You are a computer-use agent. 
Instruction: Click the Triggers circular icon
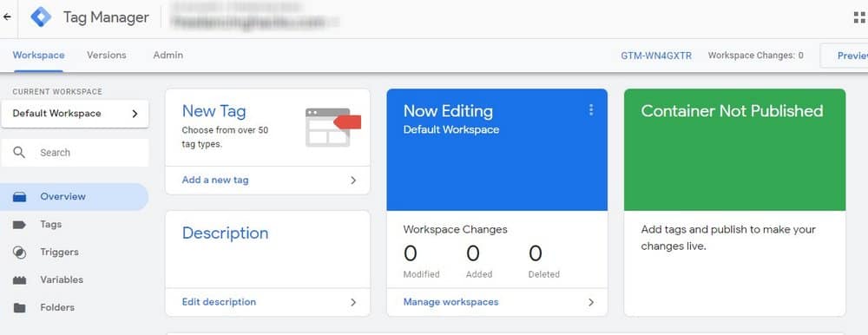19,253
